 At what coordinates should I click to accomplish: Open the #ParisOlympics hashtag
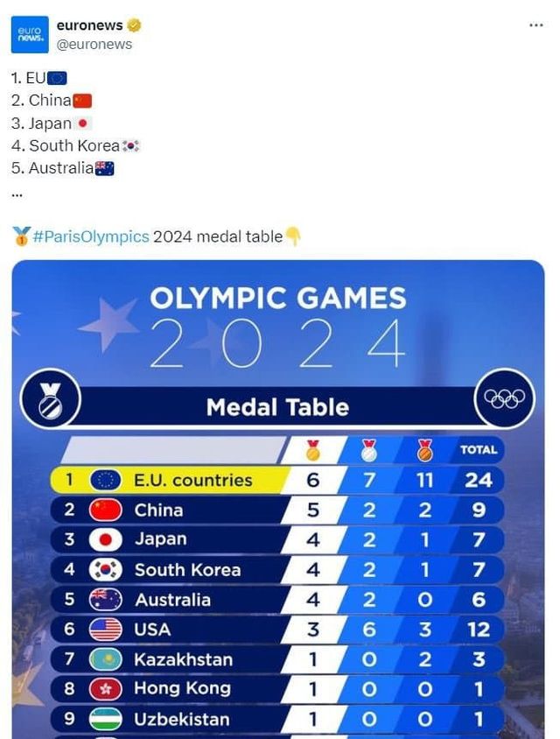pyautogui.click(x=91, y=236)
